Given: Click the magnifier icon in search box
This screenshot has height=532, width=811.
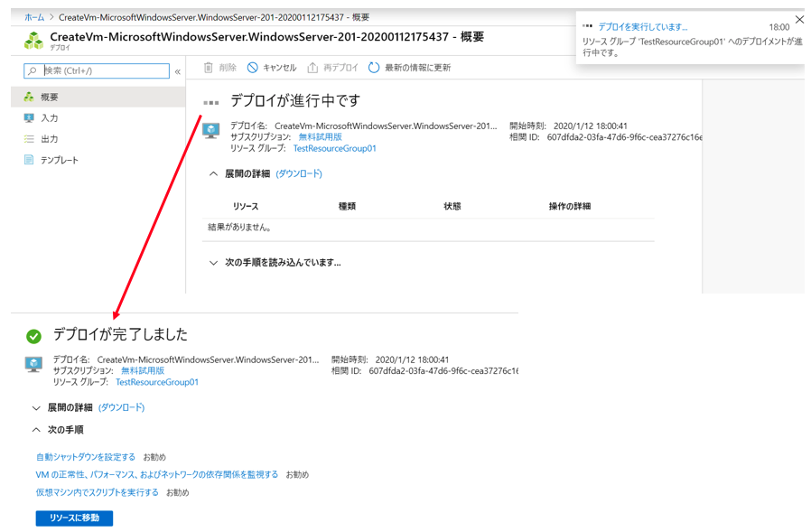Looking at the screenshot, I should 33,70.
